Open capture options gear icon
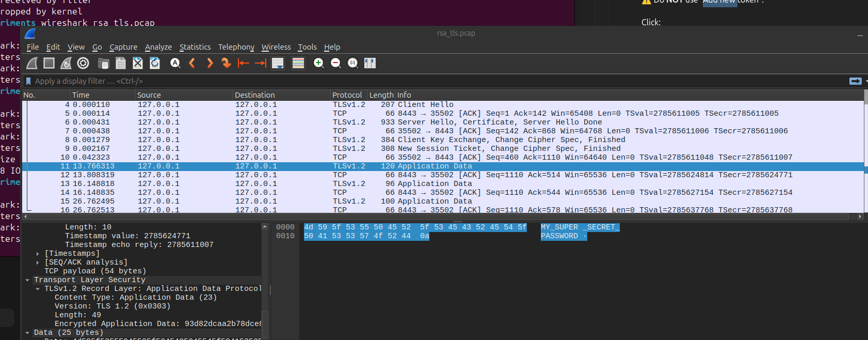The height and width of the screenshot is (340, 868). pyautogui.click(x=83, y=63)
